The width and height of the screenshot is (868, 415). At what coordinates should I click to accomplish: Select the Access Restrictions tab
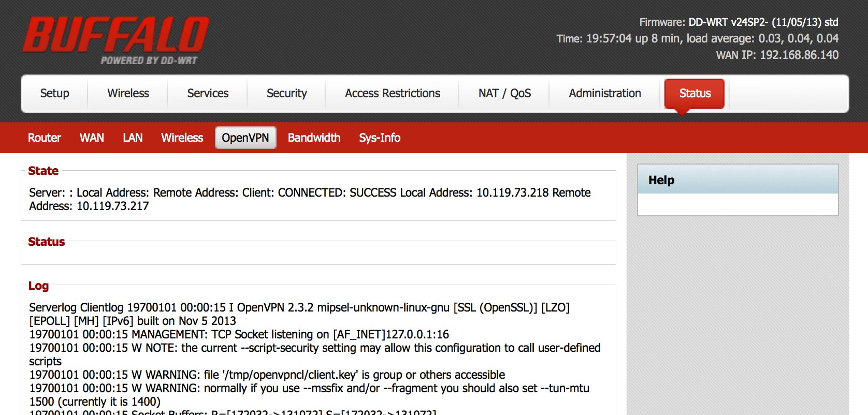coord(393,93)
